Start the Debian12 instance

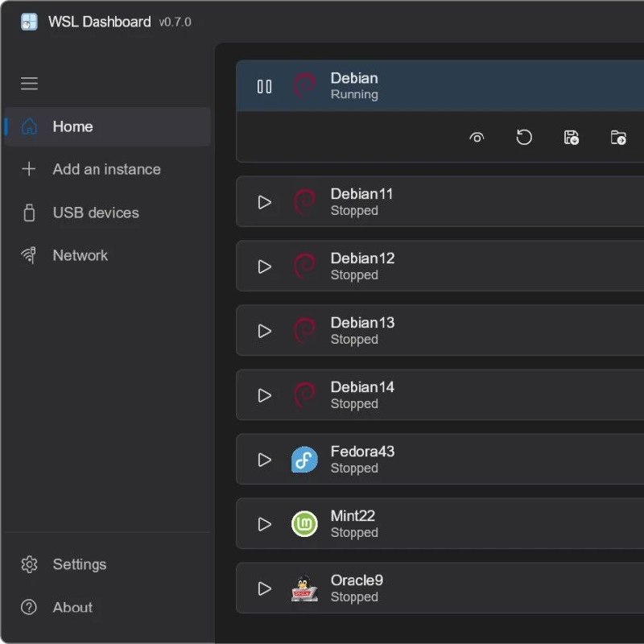click(264, 266)
